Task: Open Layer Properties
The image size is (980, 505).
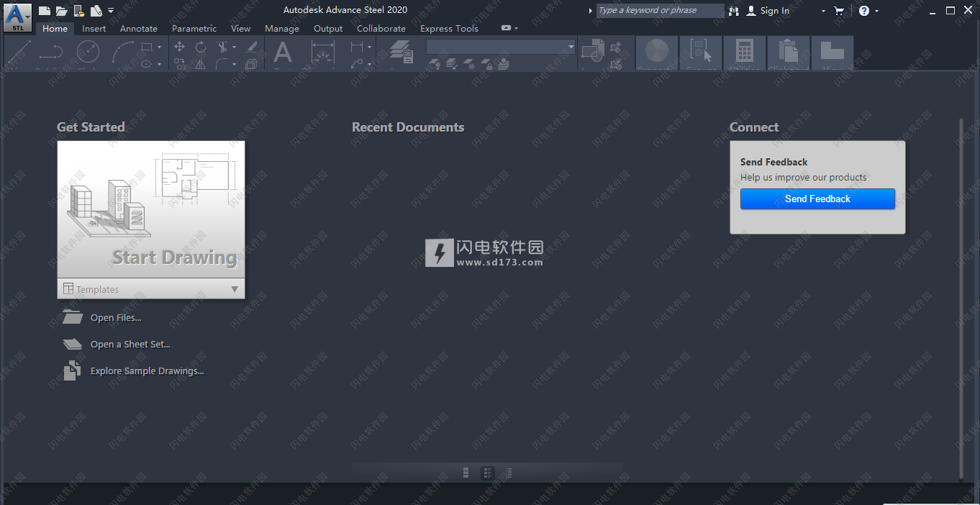Action: (x=401, y=53)
